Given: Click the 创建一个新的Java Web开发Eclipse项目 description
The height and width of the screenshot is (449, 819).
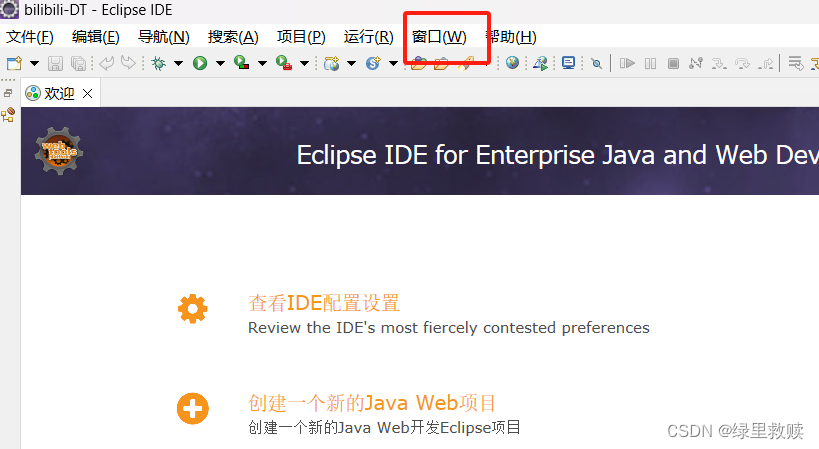Looking at the screenshot, I should point(384,428).
